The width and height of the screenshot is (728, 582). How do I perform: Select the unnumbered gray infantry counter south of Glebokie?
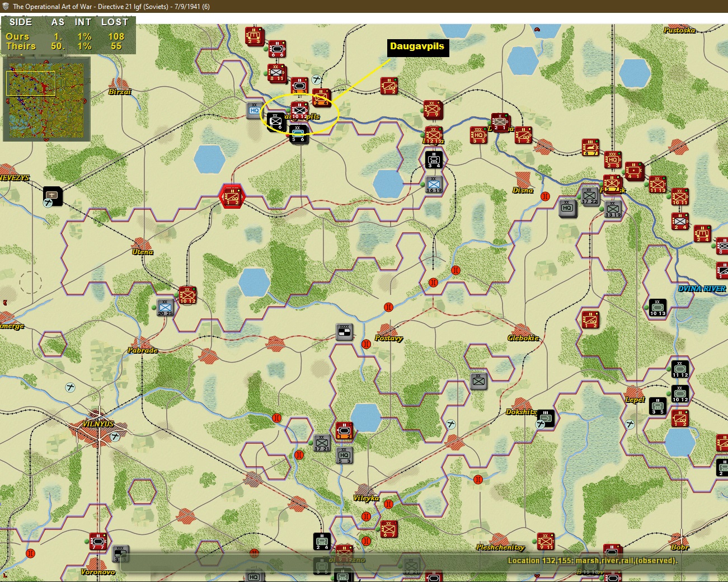tap(478, 382)
